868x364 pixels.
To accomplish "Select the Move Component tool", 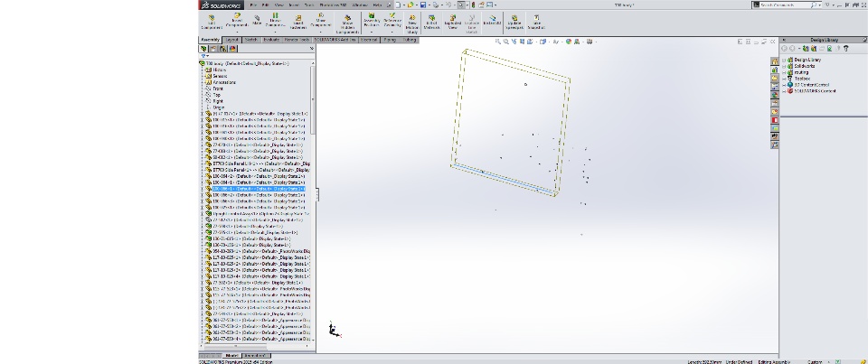I will click(321, 20).
